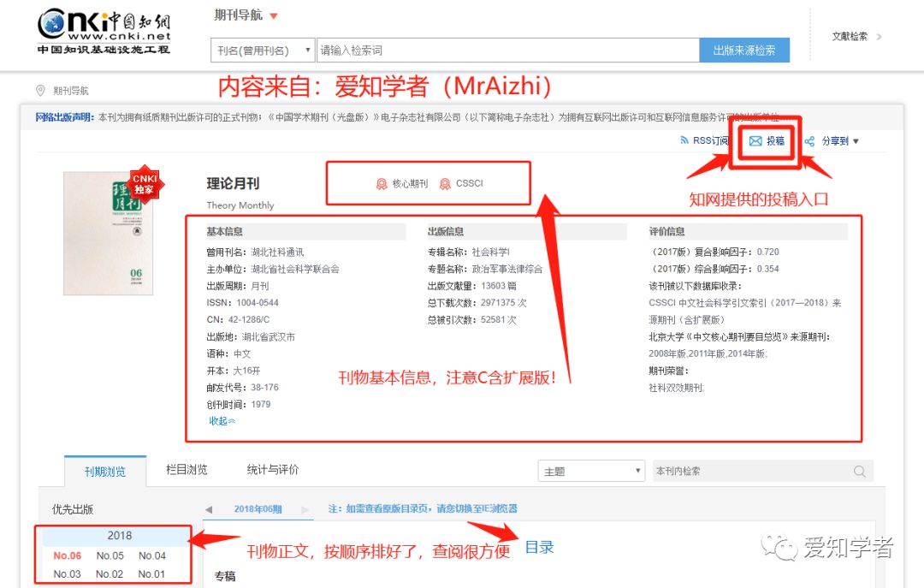
Task: Click the magnifier icon in 本刊内检索
Action: (859, 472)
